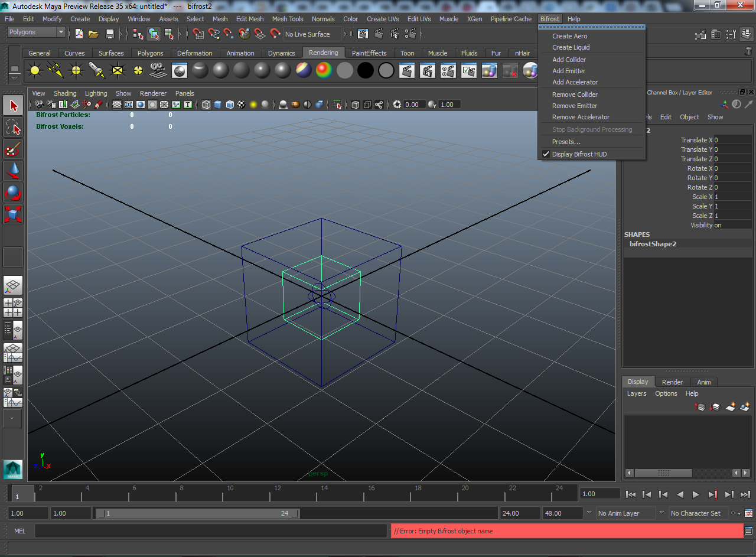The height and width of the screenshot is (557, 756).
Task: Enable snap to grid magnet icon
Action: (198, 34)
